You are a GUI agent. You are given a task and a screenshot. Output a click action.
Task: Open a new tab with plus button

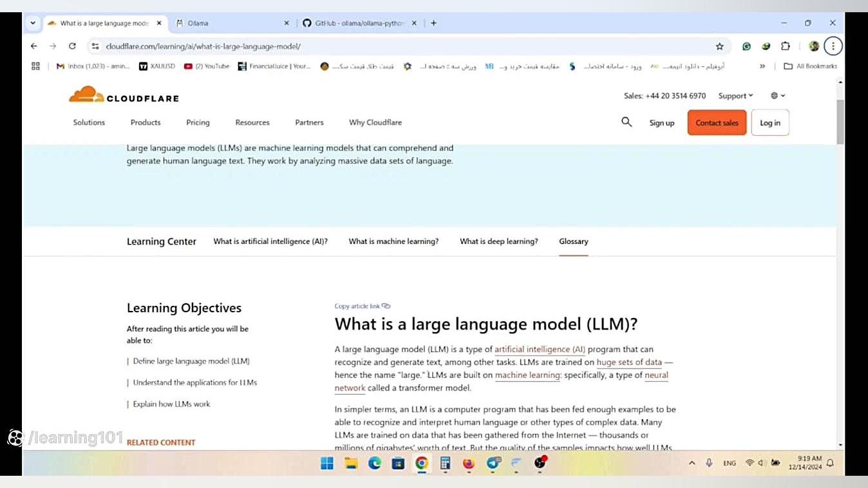click(x=433, y=23)
